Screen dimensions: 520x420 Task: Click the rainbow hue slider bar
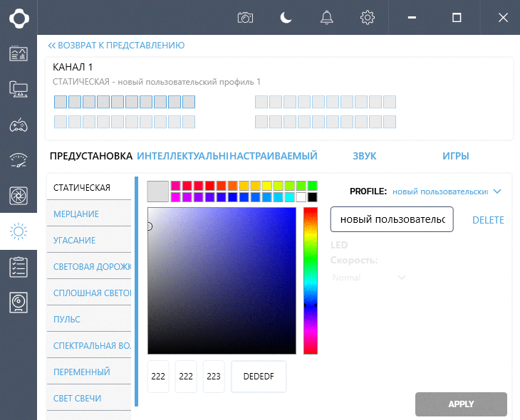click(x=311, y=280)
